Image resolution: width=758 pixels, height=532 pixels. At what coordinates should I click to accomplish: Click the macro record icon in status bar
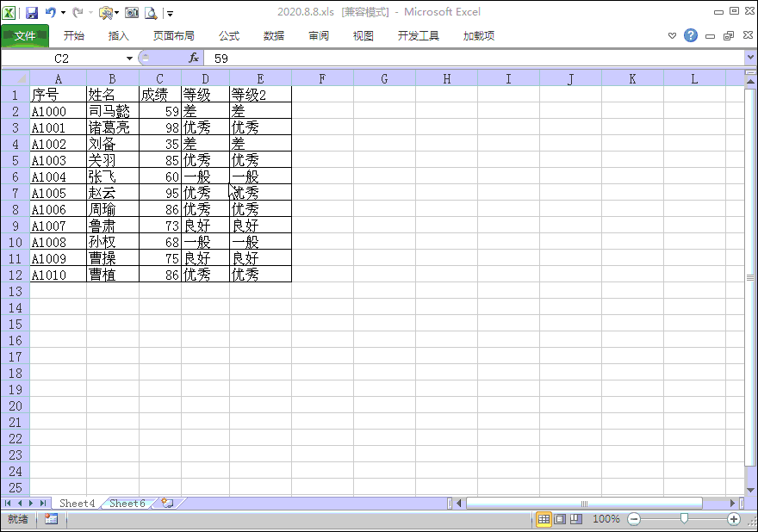pyautogui.click(x=51, y=519)
